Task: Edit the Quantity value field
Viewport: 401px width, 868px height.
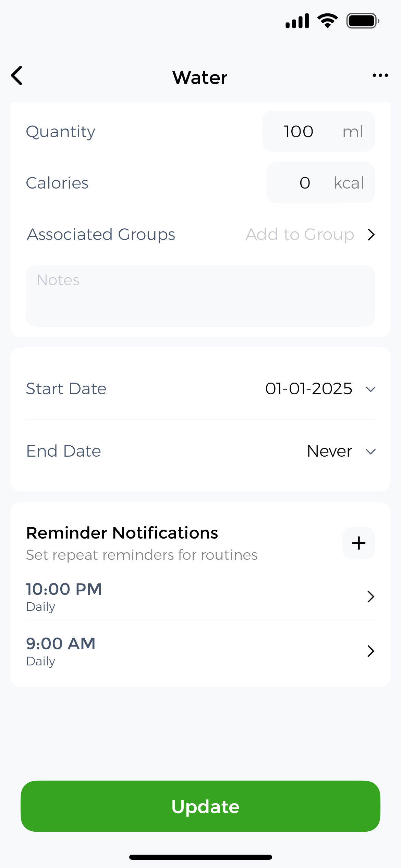Action: pyautogui.click(x=299, y=131)
